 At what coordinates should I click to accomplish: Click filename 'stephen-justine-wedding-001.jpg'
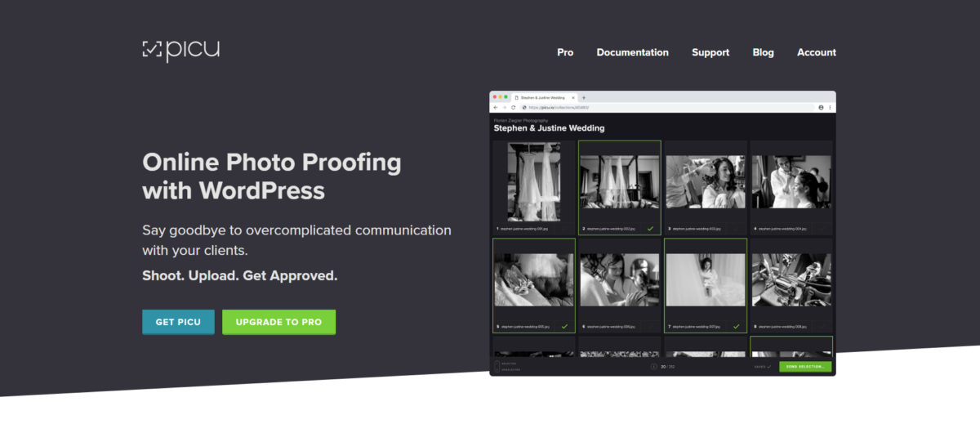[525, 230]
